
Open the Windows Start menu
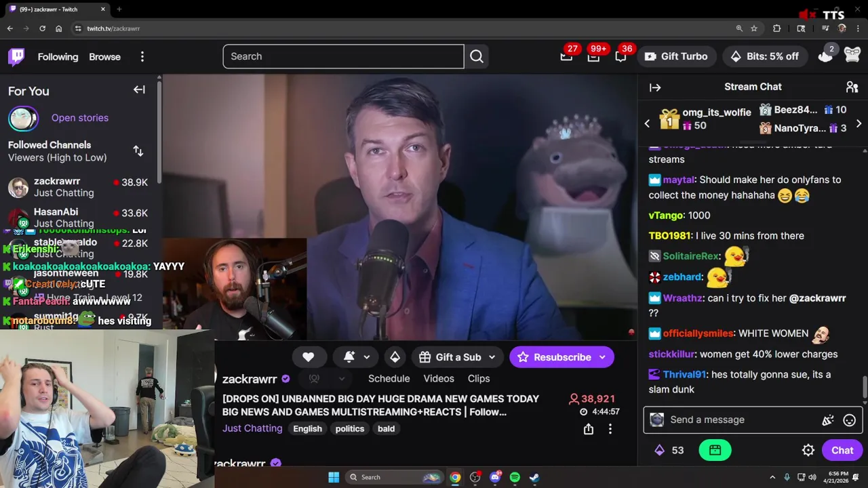[x=334, y=477]
